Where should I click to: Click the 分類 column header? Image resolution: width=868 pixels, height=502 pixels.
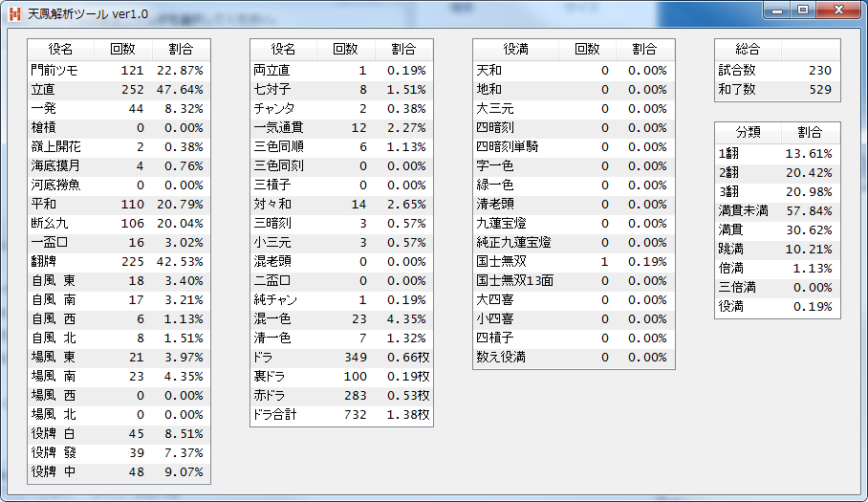748,132
